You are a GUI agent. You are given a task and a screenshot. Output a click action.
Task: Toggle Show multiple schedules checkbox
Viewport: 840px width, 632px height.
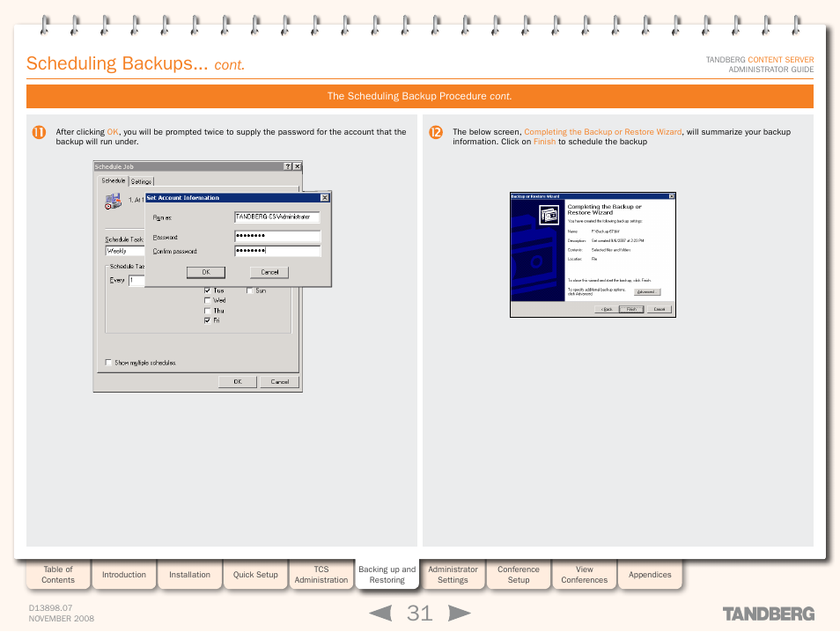point(109,363)
